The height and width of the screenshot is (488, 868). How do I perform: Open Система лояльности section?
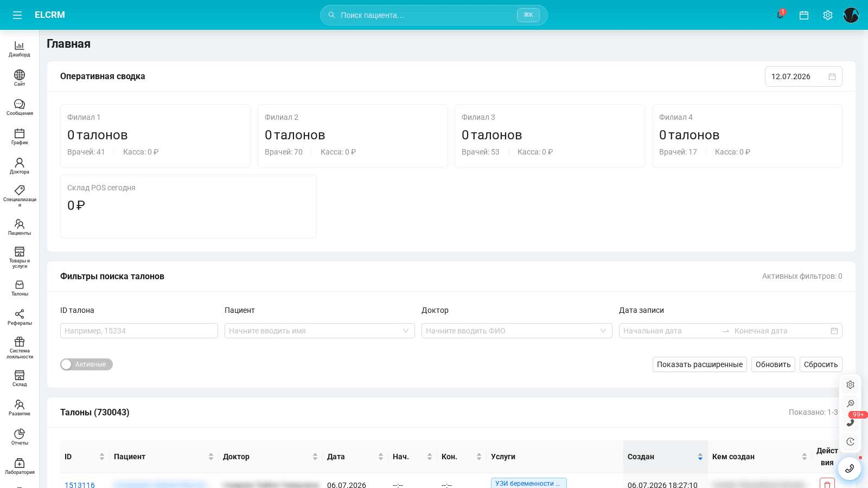click(x=20, y=348)
